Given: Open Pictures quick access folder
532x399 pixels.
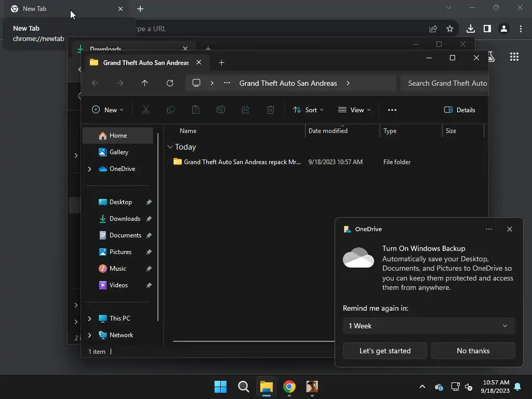Looking at the screenshot, I should (118, 252).
